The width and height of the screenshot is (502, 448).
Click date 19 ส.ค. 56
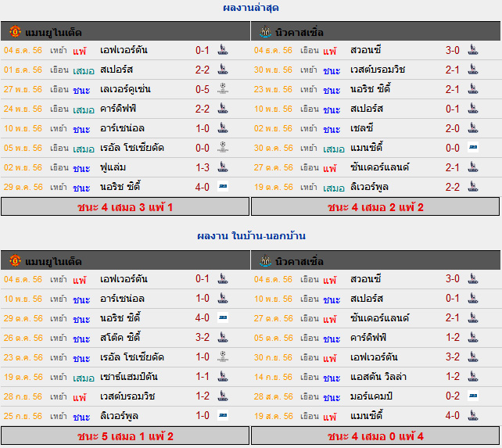click(273, 416)
